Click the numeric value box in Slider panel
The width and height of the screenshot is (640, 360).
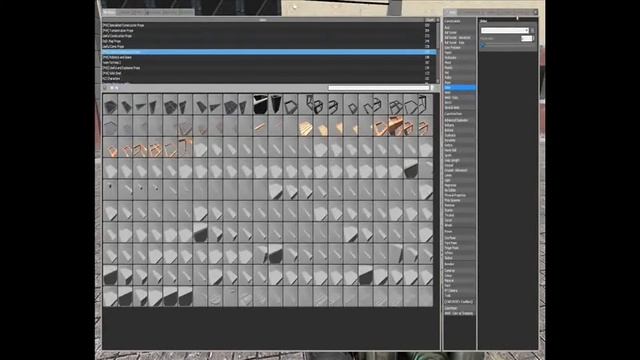527,38
